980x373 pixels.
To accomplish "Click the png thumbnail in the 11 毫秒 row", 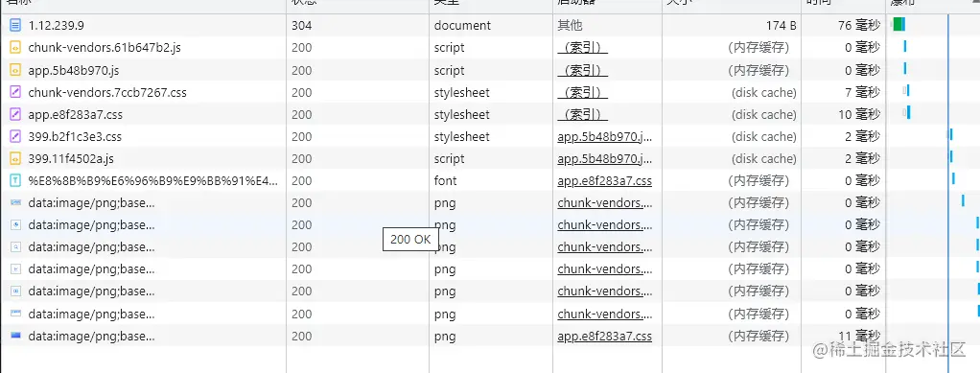I will pos(15,337).
